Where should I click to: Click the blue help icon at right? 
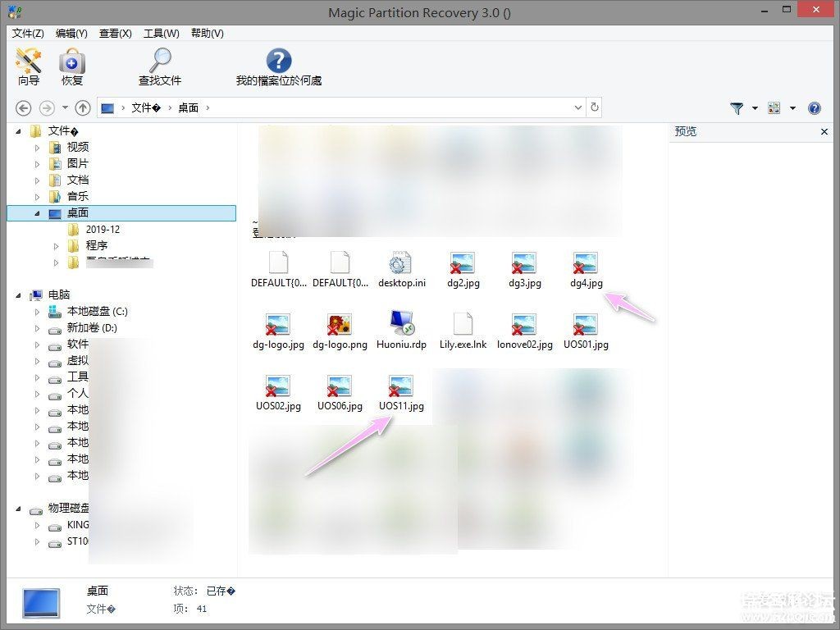point(815,108)
